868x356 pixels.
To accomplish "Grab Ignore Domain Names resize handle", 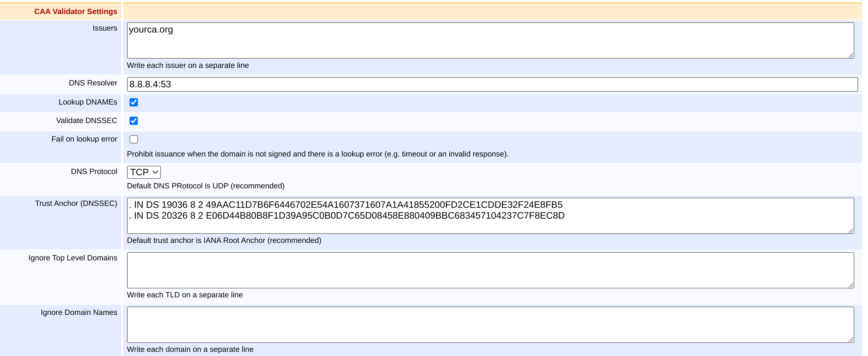I will 851,340.
